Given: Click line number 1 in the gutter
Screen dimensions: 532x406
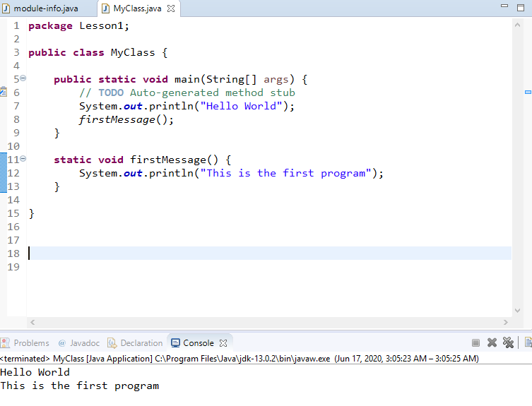Looking at the screenshot, I should click(16, 26).
